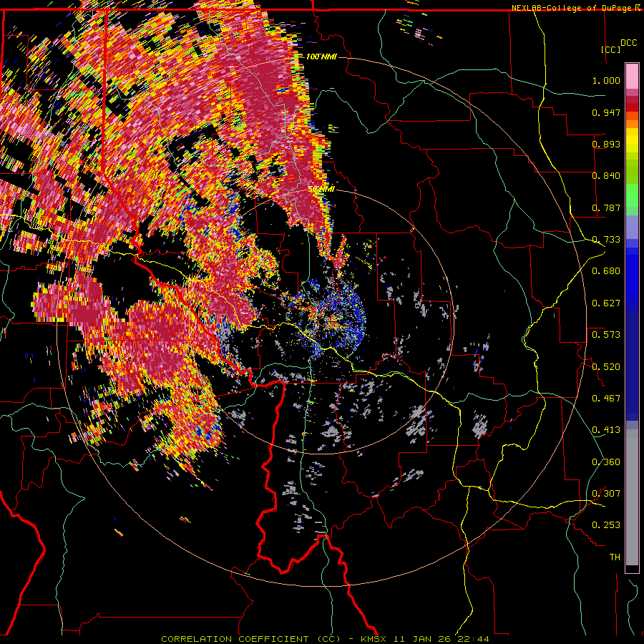Screen dimensions: 644x644
Task: Click the 0.840 scale value
Action: click(x=606, y=176)
